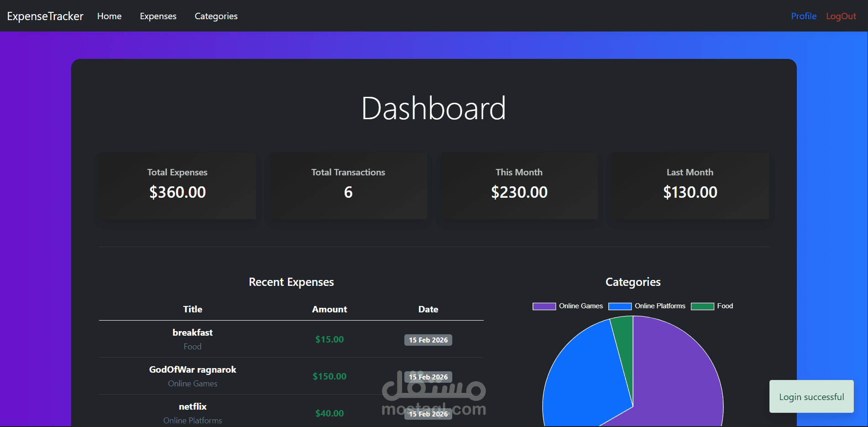Select the Total Expenses card
The width and height of the screenshot is (868, 427).
pos(177,185)
